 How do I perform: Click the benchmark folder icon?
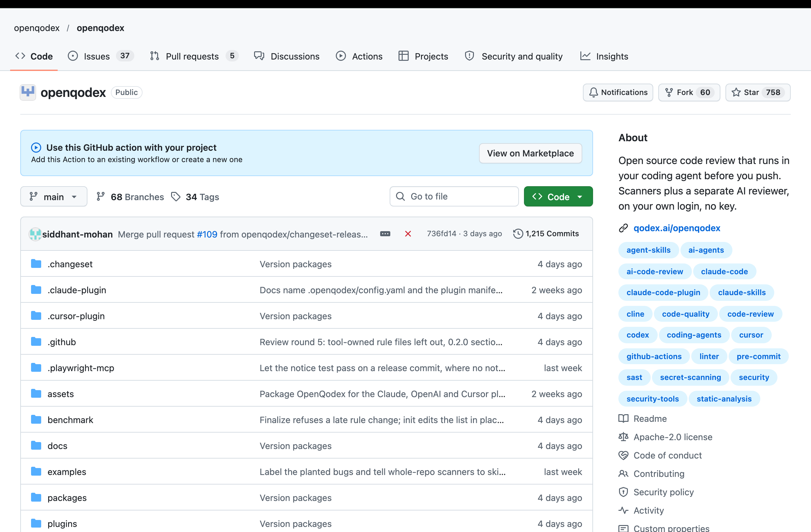coord(36,420)
